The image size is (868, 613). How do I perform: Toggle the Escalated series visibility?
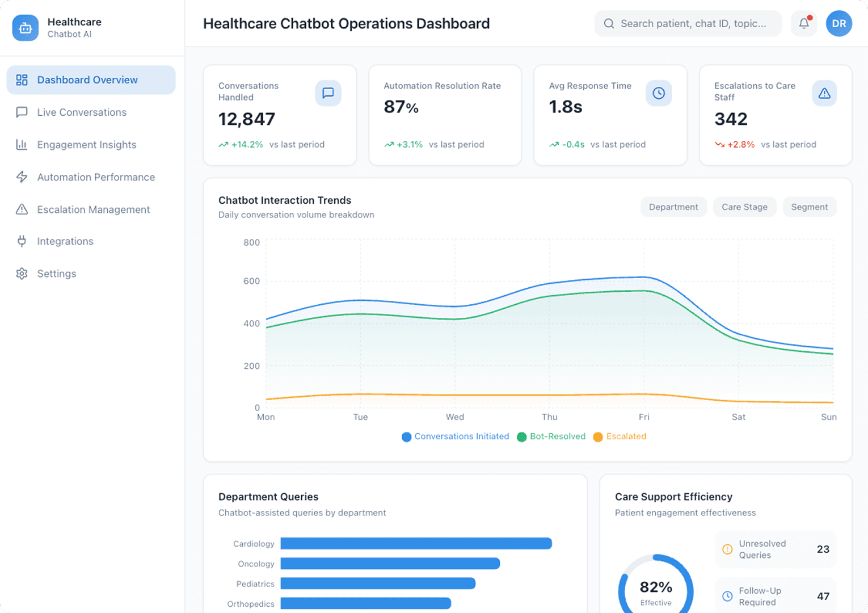(620, 436)
